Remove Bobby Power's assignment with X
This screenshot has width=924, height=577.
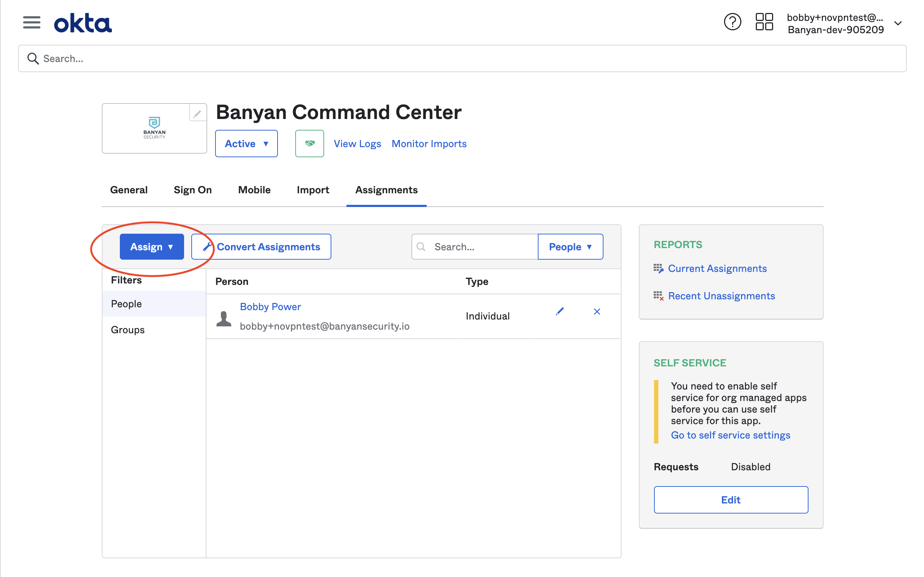point(597,311)
